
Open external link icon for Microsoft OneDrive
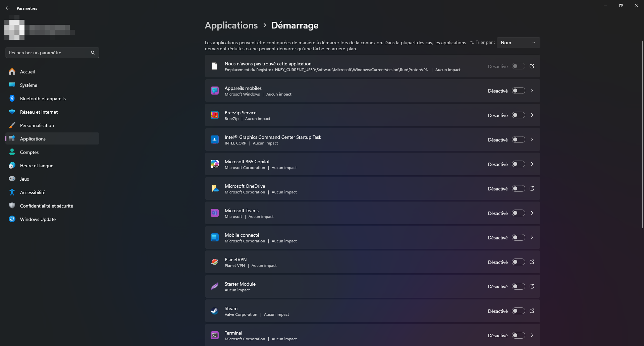pyautogui.click(x=532, y=188)
